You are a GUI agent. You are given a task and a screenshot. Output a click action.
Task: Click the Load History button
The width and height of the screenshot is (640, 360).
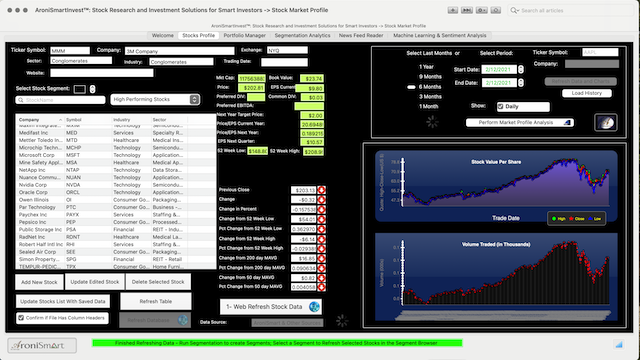(587, 93)
